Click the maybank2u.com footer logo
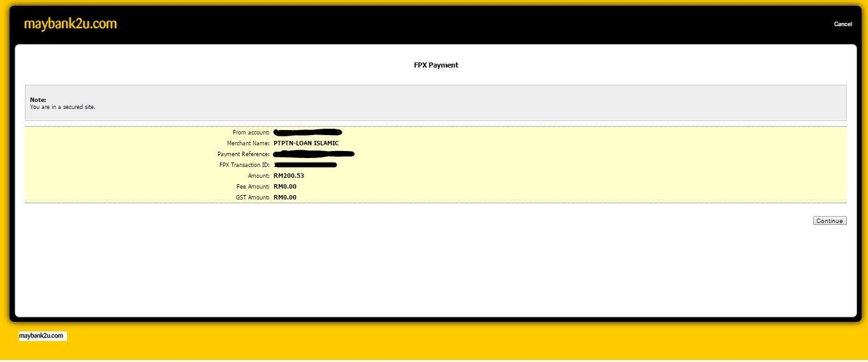Image resolution: width=868 pixels, height=362 pixels. pos(42,336)
